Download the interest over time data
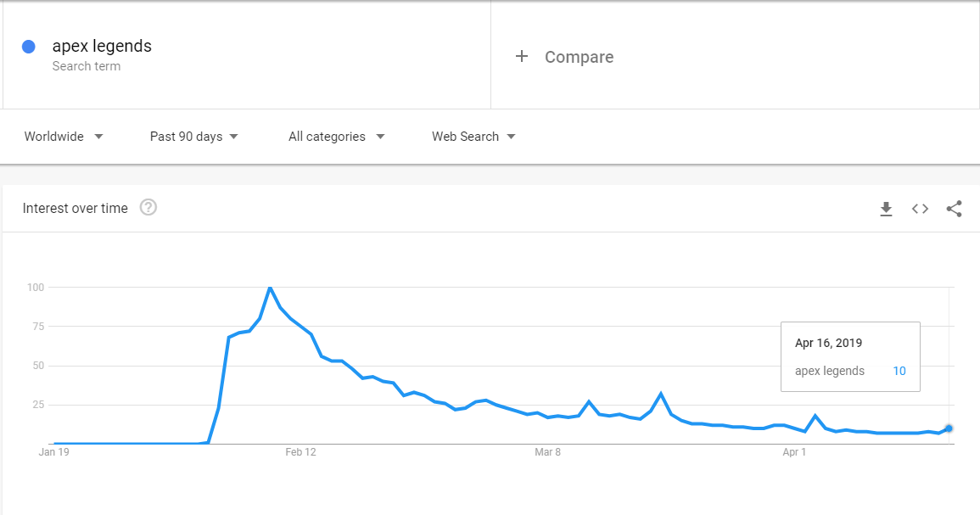980x515 pixels. (886, 209)
